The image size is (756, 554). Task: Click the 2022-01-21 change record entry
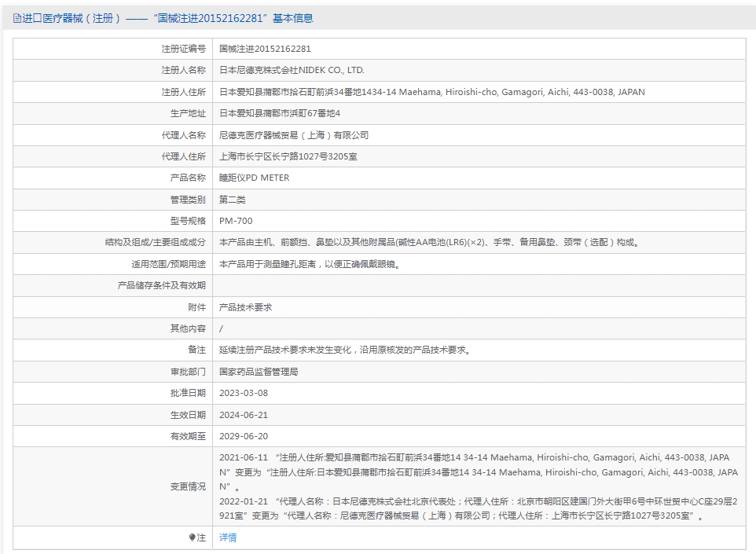[479, 508]
